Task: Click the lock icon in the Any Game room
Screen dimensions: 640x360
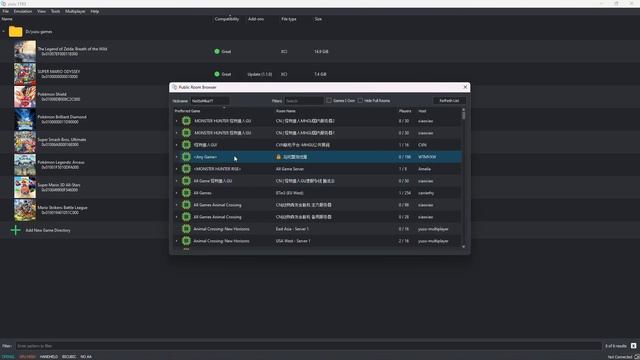Action: pos(278,157)
